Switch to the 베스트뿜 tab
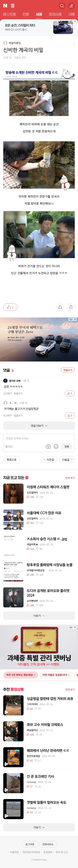This screenshot has width=78, height=868. (x=10, y=14)
